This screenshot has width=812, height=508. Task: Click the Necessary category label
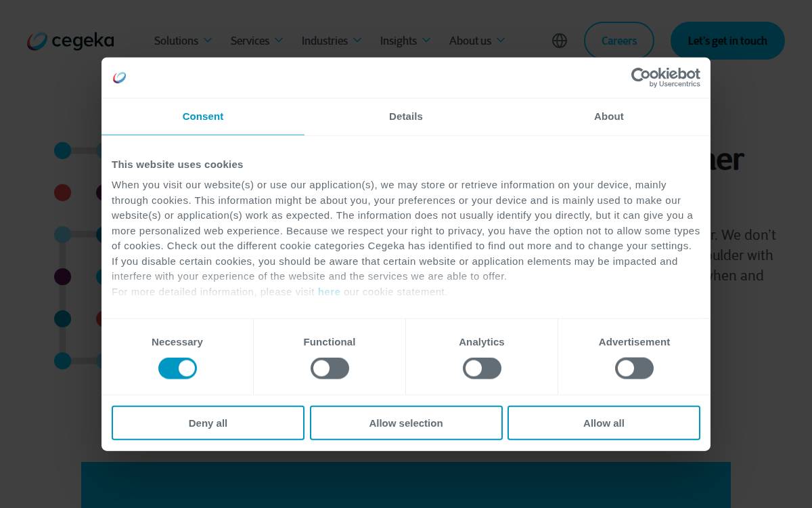177,342
